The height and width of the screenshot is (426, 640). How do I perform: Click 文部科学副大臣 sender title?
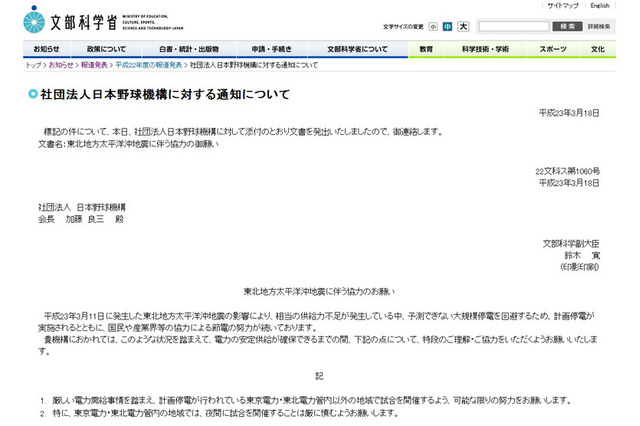tap(571, 244)
